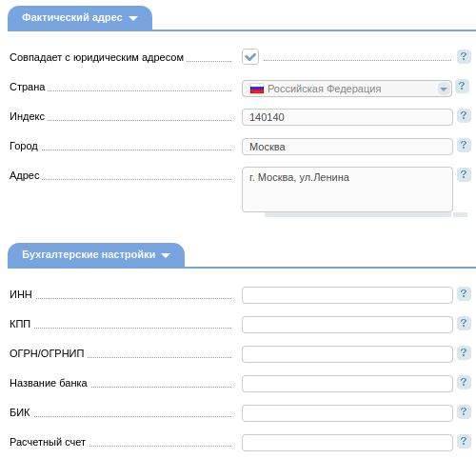Click help icon next to ИНН field
Viewport: 476px width, 459px height.
click(x=464, y=294)
